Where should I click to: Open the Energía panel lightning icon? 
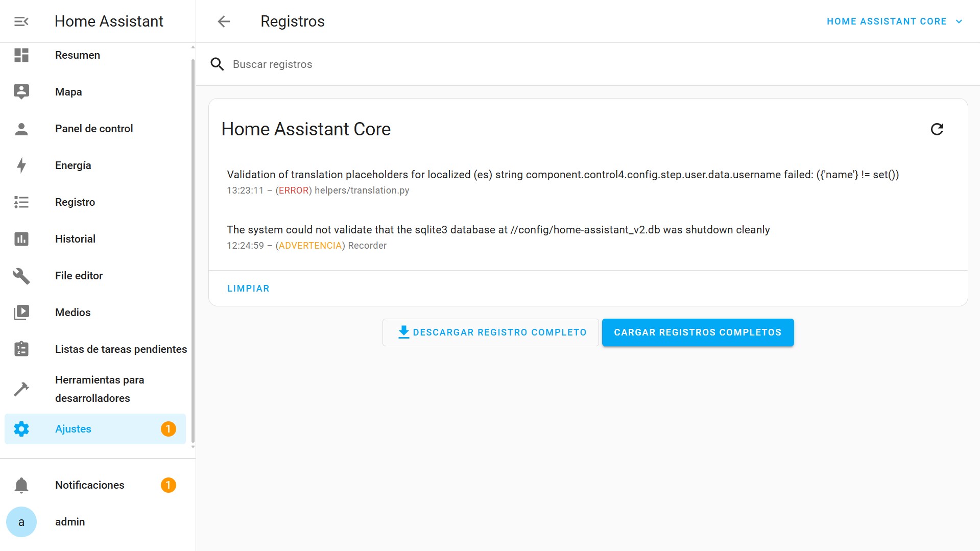pyautogui.click(x=21, y=165)
